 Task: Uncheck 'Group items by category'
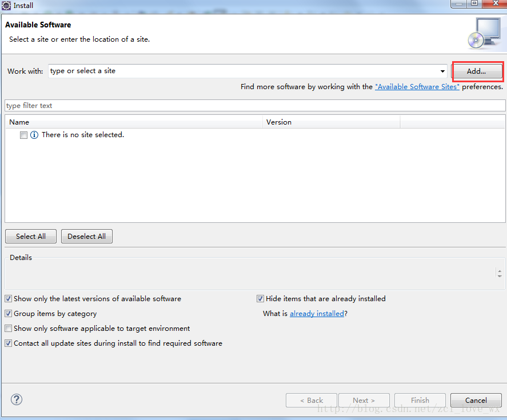pos(9,314)
